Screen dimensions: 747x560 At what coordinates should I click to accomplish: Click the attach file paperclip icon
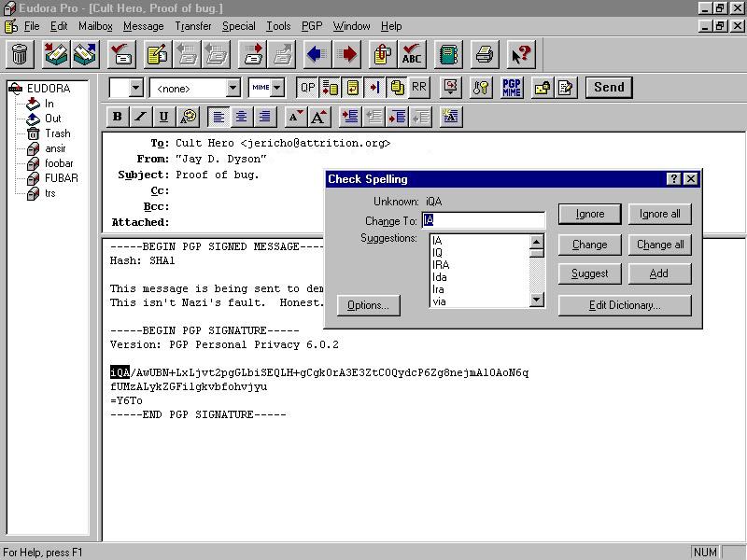380,55
